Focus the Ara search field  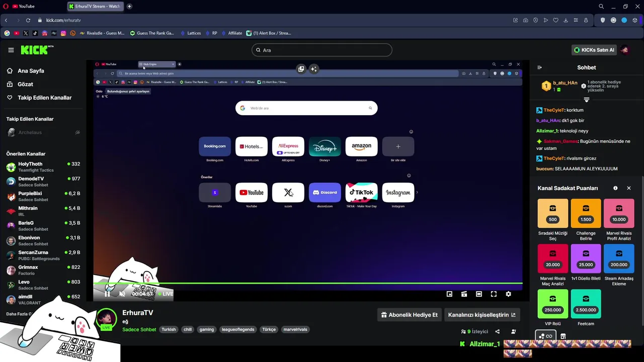pos(321,50)
